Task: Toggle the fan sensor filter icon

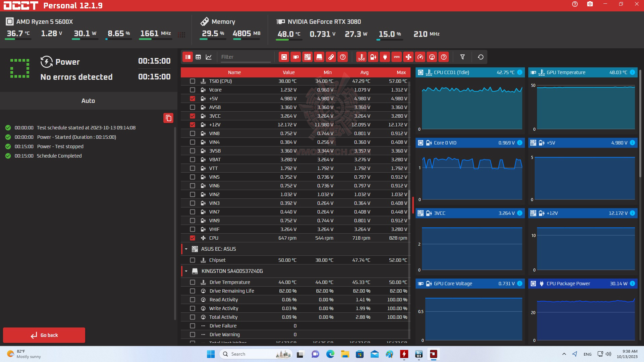Action: (x=408, y=57)
